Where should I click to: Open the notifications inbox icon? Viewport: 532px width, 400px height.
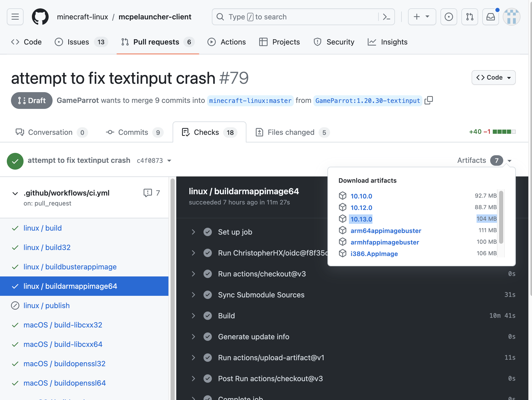pos(490,16)
